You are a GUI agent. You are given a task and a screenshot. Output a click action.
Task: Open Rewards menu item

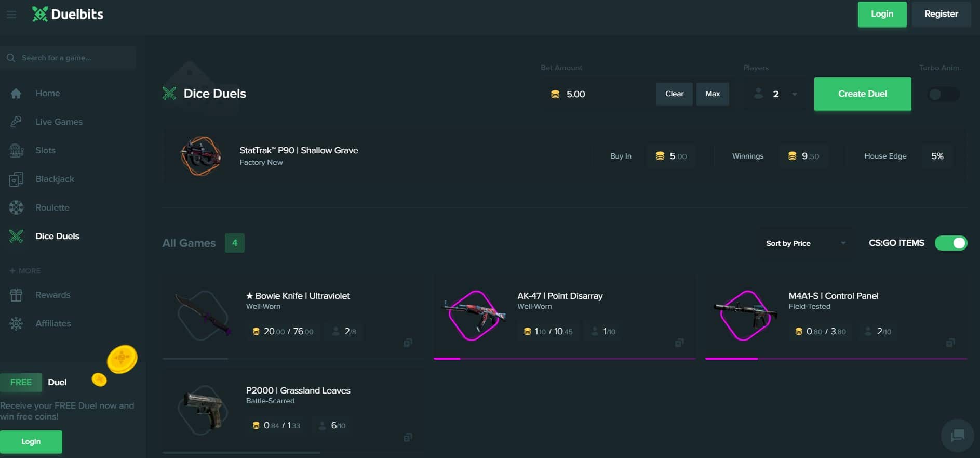tap(52, 295)
